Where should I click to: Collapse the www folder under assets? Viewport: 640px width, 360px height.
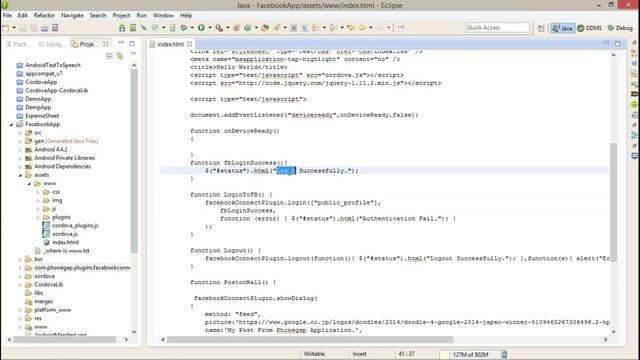tap(29, 184)
